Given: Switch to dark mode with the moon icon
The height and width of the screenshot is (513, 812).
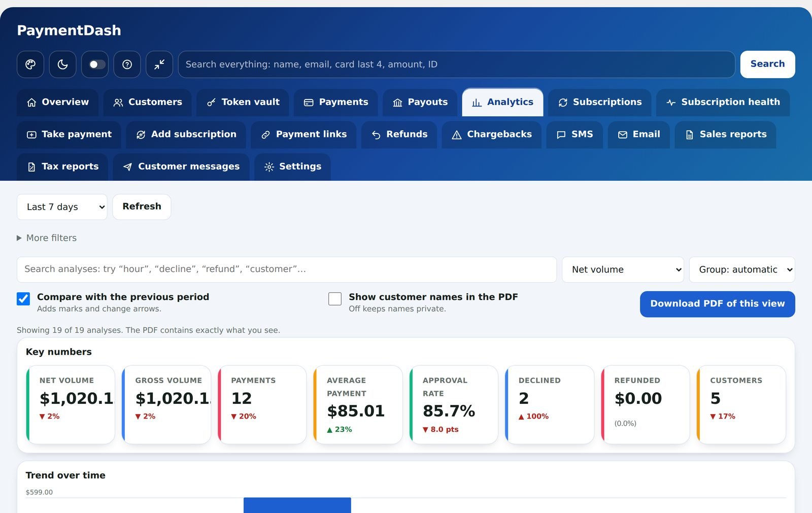Looking at the screenshot, I should [62, 64].
